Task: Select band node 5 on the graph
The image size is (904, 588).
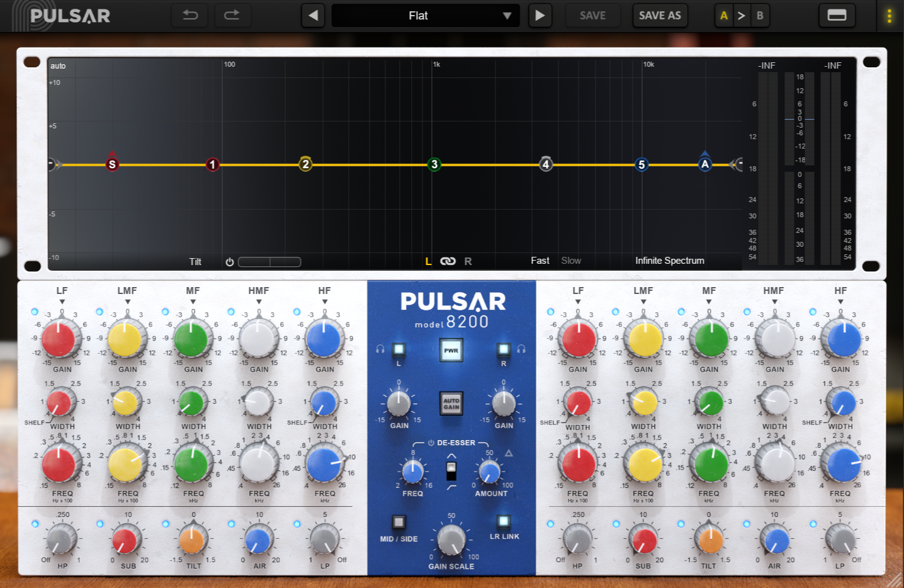Action: (641, 164)
